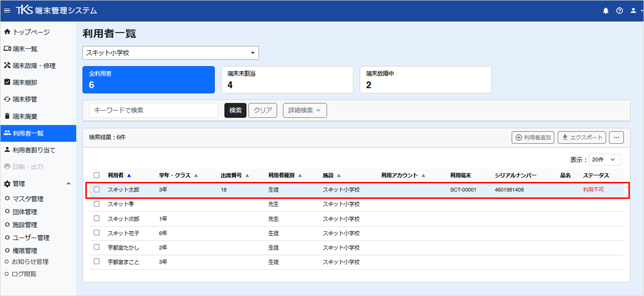Screen dimensions: 644x296
Task: Click the クリア button
Action: coord(263,110)
